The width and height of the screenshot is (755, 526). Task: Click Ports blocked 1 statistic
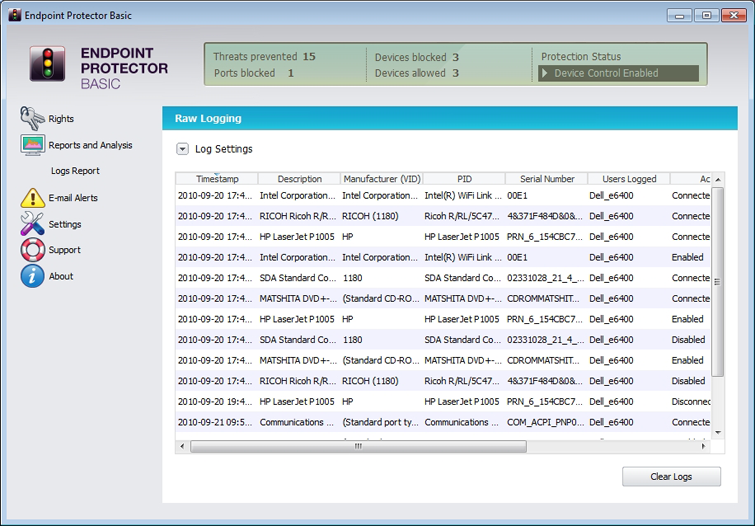(x=254, y=73)
